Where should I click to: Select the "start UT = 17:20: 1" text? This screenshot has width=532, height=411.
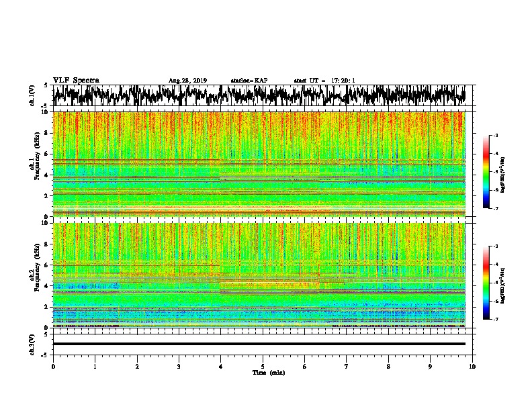[x=324, y=81]
